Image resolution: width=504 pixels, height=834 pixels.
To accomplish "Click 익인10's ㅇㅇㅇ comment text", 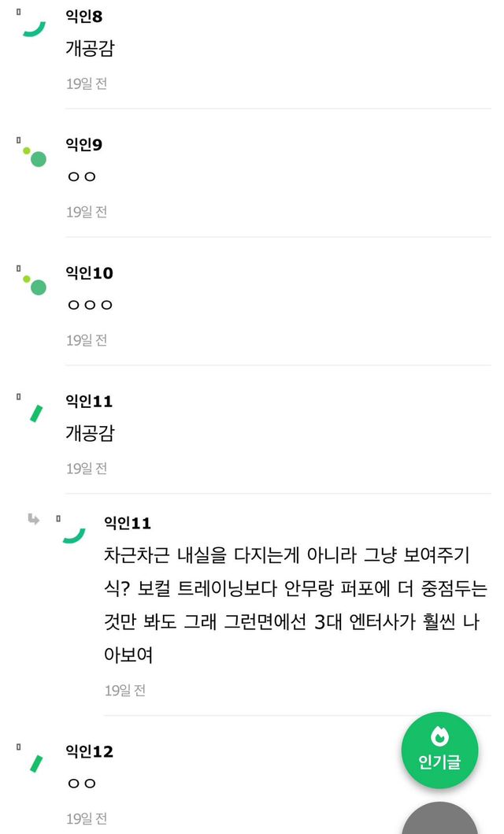I will (x=90, y=304).
